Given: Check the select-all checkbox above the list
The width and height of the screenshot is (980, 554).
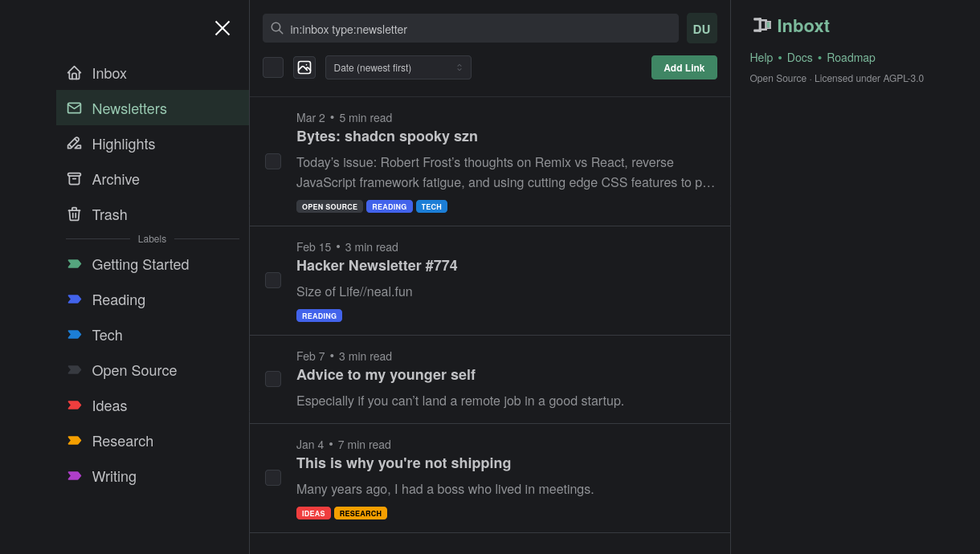Looking at the screenshot, I should (x=273, y=67).
